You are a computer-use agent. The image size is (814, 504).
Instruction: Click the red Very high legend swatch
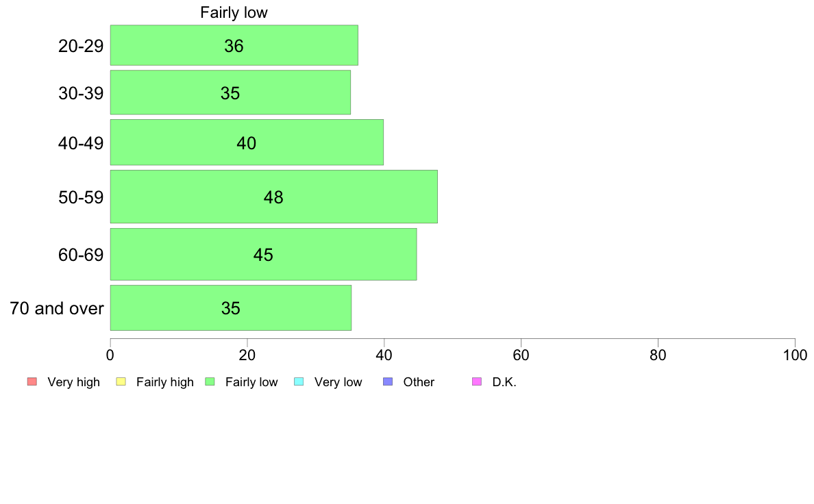(x=32, y=381)
